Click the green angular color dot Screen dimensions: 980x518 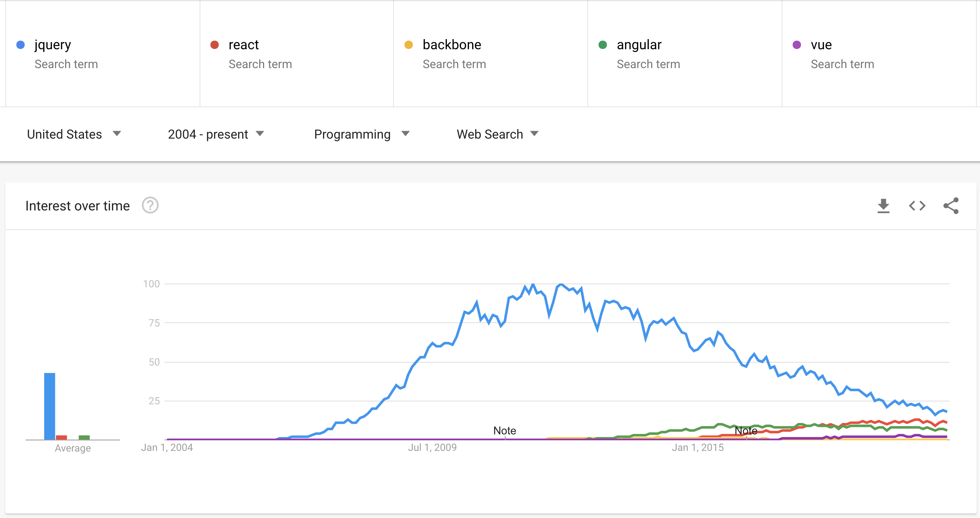(x=603, y=45)
